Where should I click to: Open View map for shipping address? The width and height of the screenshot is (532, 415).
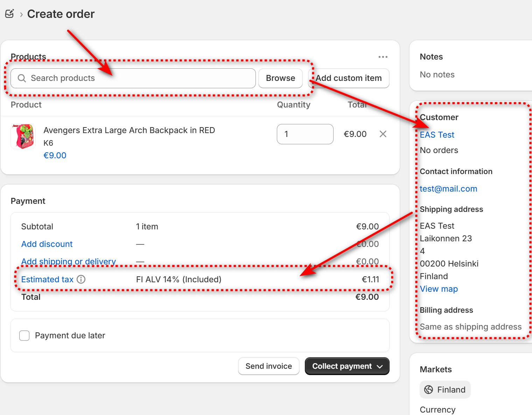point(439,289)
